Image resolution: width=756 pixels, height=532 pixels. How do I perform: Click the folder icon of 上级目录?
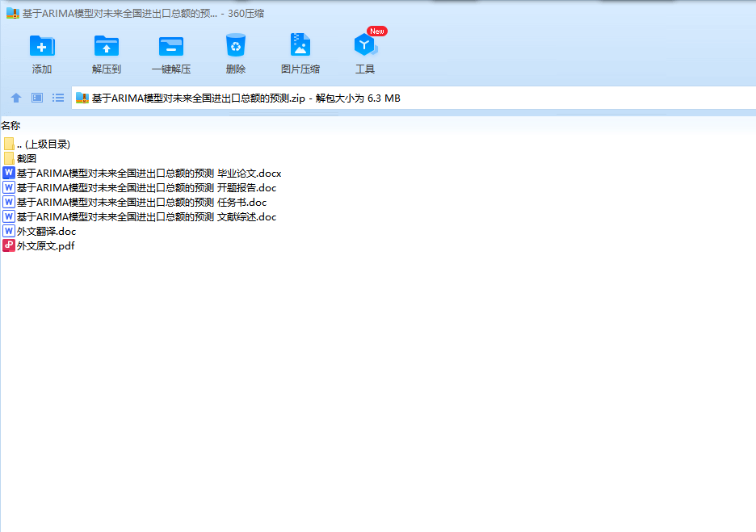click(x=9, y=144)
